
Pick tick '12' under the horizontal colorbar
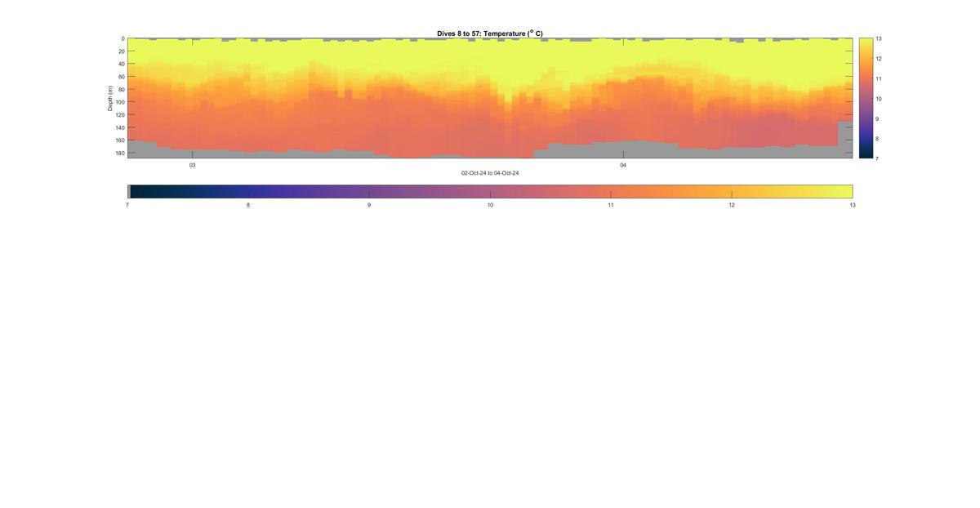pyautogui.click(x=732, y=205)
